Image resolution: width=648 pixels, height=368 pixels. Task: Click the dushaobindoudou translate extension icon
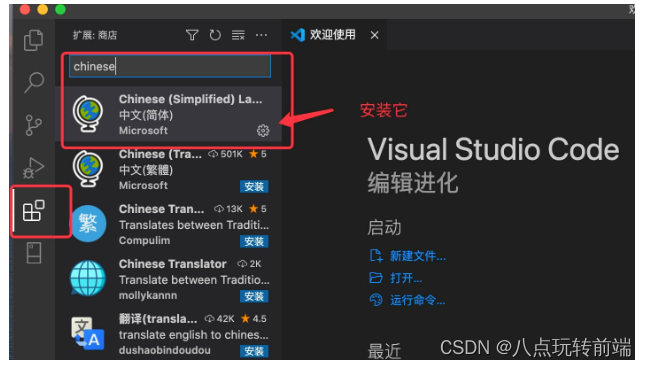point(88,333)
